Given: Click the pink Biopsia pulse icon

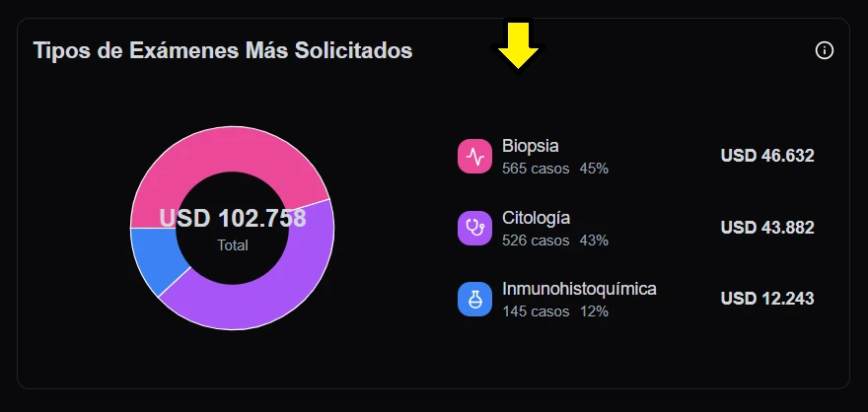Looking at the screenshot, I should coord(475,156).
